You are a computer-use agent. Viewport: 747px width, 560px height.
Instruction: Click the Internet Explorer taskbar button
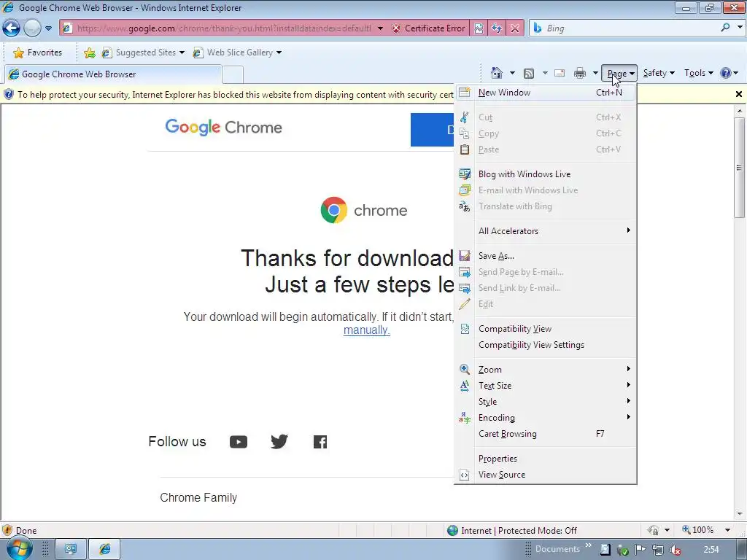(104, 549)
